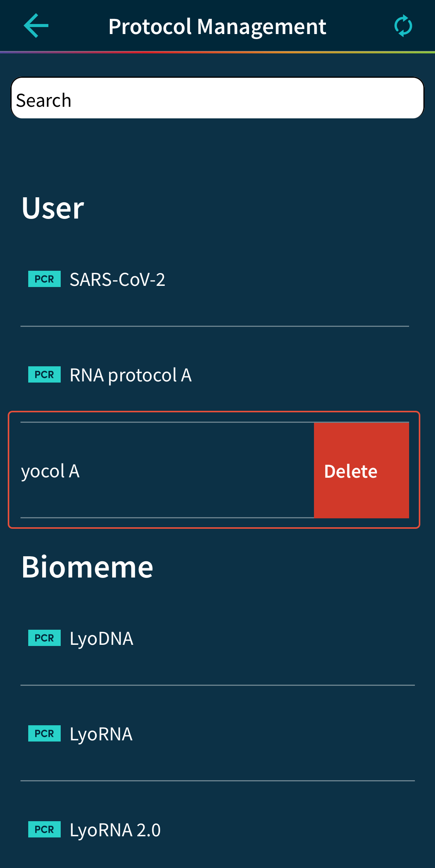Viewport: 435px width, 868px height.
Task: Select the LyoRNA 2.0 protocol row
Action: [x=115, y=830]
